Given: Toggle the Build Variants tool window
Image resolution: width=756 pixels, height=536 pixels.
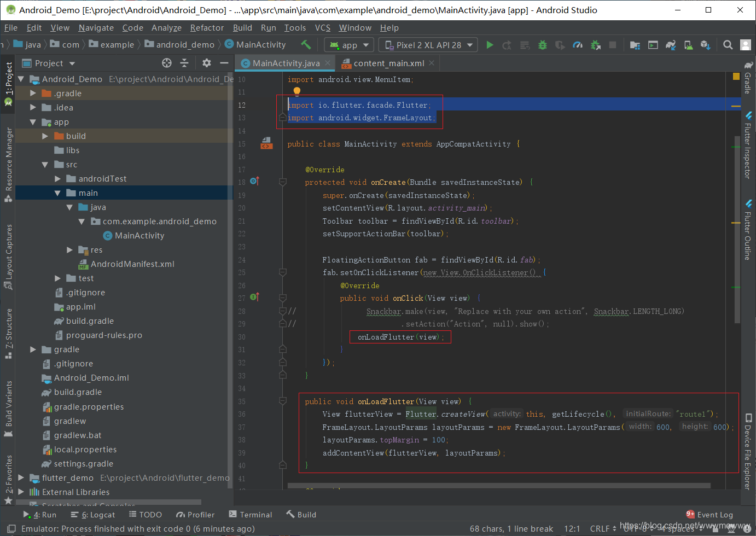Looking at the screenshot, I should tap(8, 409).
